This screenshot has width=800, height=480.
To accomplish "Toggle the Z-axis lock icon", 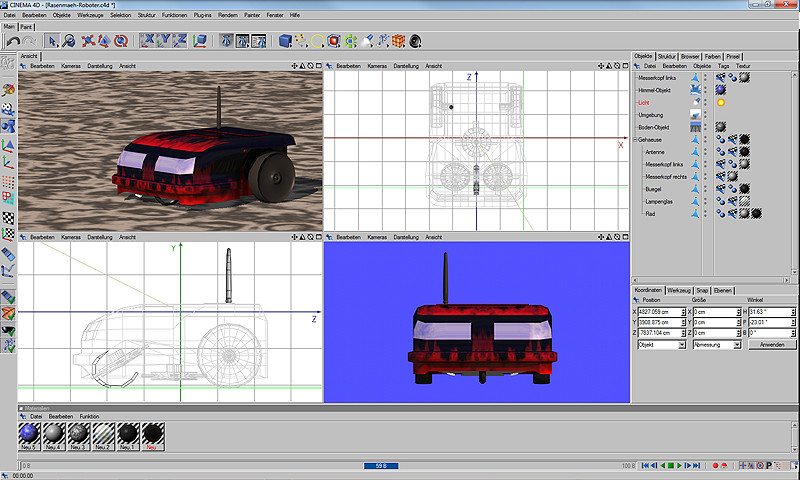I will click(180, 41).
